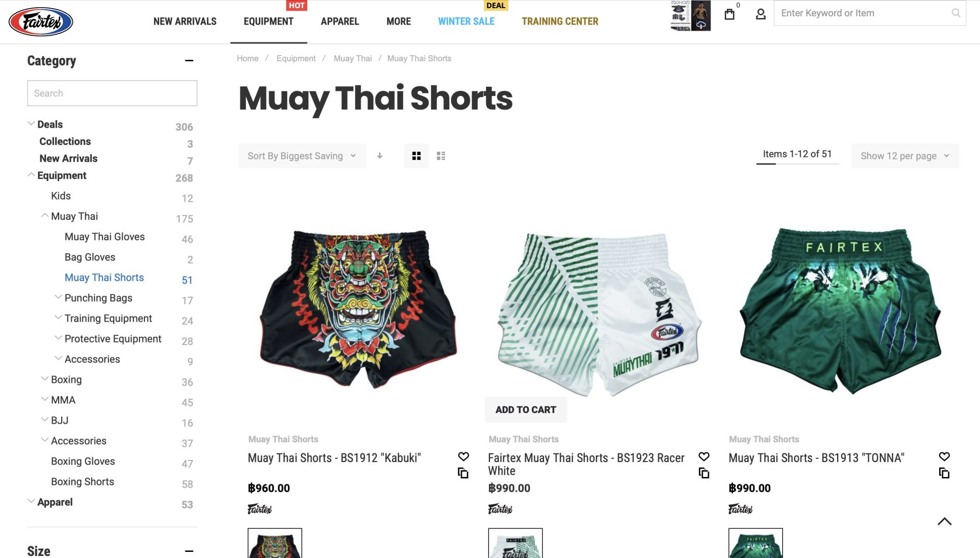Switch to list view layout

[441, 156]
